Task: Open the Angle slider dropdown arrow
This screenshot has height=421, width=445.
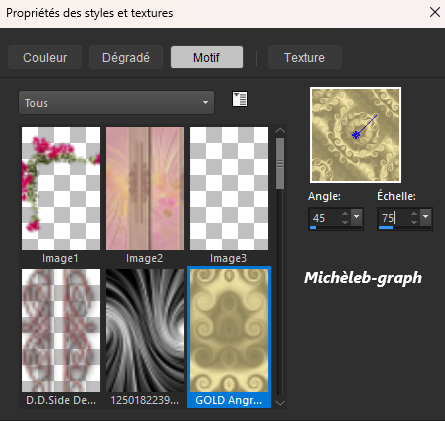Action: point(357,217)
